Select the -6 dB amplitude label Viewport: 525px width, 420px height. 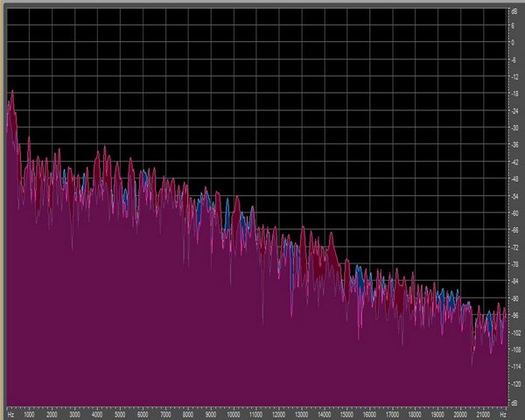pos(514,59)
